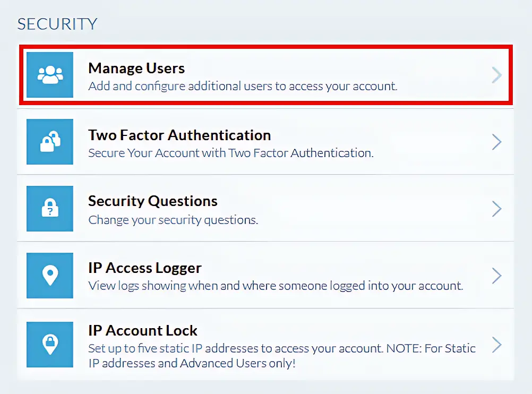Choose the IP Account Lock heading

pos(143,330)
